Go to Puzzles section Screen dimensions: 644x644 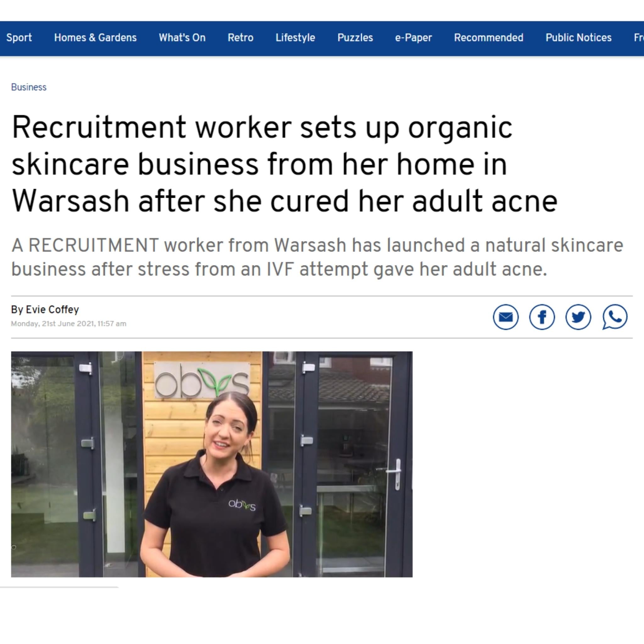[x=355, y=38]
